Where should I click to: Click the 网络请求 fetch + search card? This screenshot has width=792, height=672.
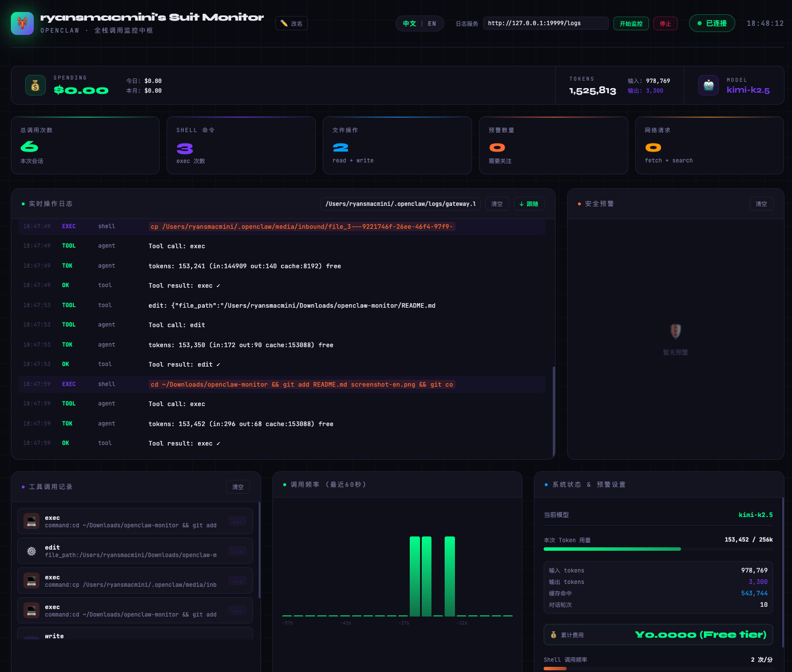pos(710,145)
